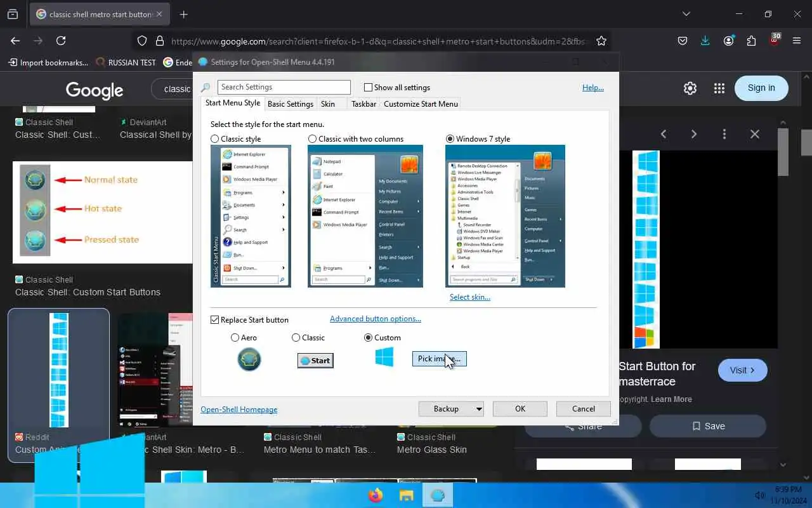Screen dimensions: 812x508
Task: Select the classic shell metro browser tab
Action: coord(100,14)
